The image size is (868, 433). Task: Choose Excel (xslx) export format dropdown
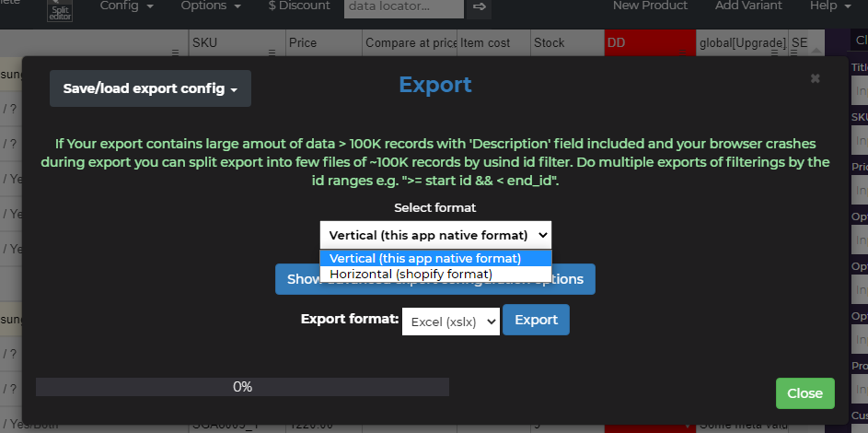tap(451, 321)
